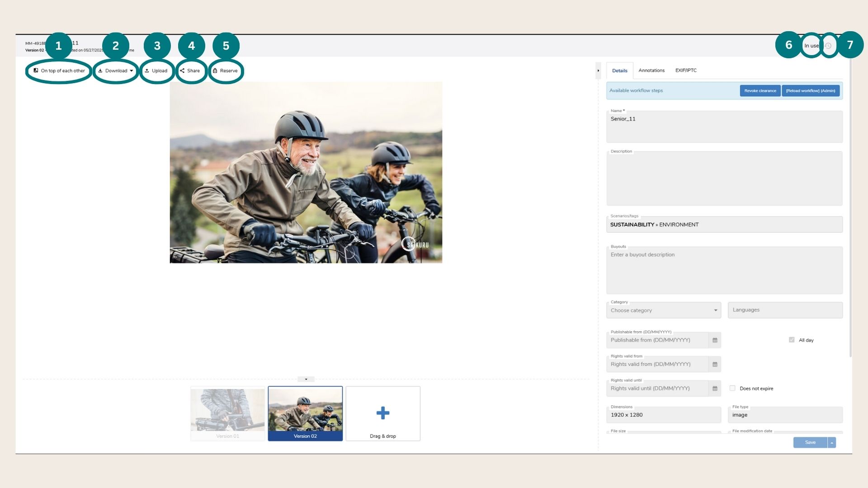868x488 pixels.
Task: Switch to the EXIF/IPTC tab
Action: pos(686,70)
